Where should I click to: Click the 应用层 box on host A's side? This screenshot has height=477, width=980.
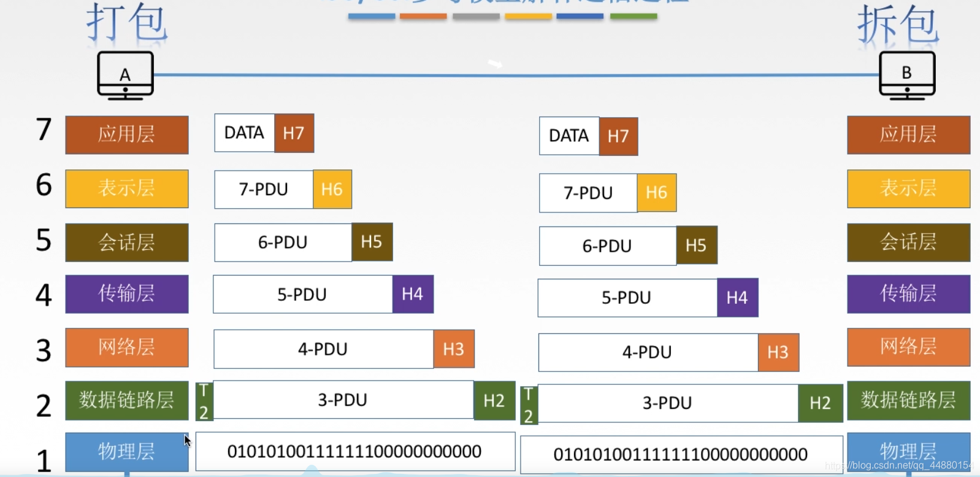[127, 135]
